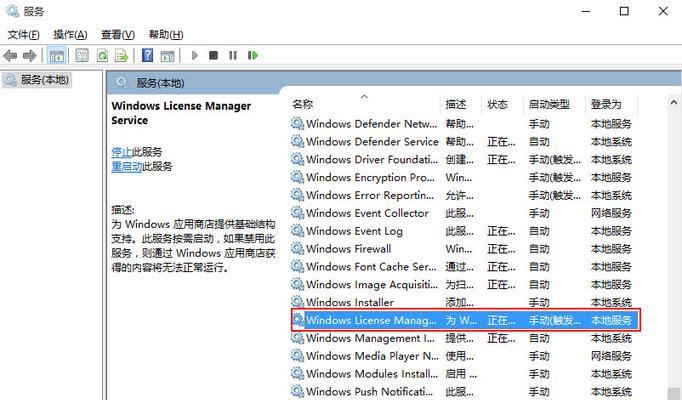Click gear icon beside Windows Firewall

click(298, 248)
